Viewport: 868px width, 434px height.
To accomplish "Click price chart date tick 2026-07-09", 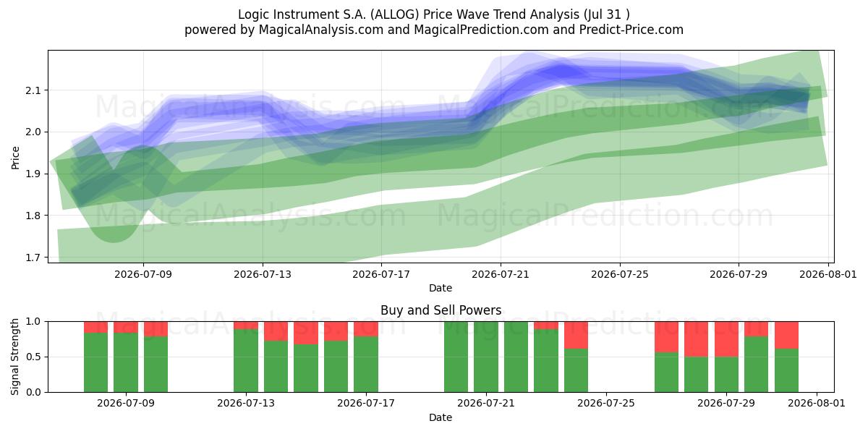I will pyautogui.click(x=143, y=274).
